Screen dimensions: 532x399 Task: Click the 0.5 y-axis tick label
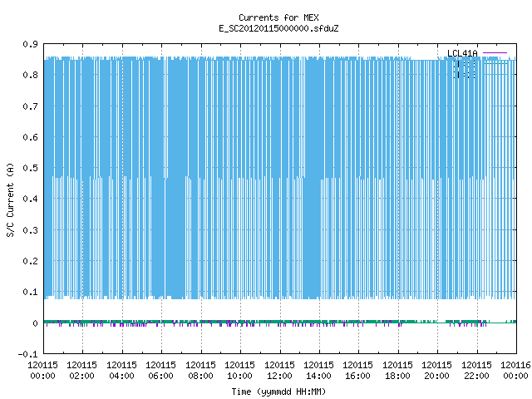[x=30, y=168]
